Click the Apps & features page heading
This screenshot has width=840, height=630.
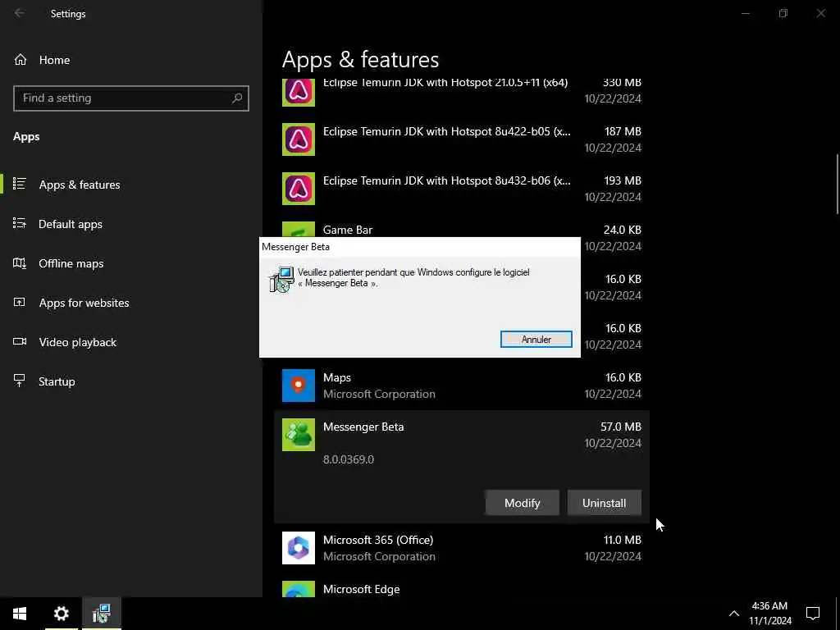pyautogui.click(x=361, y=59)
